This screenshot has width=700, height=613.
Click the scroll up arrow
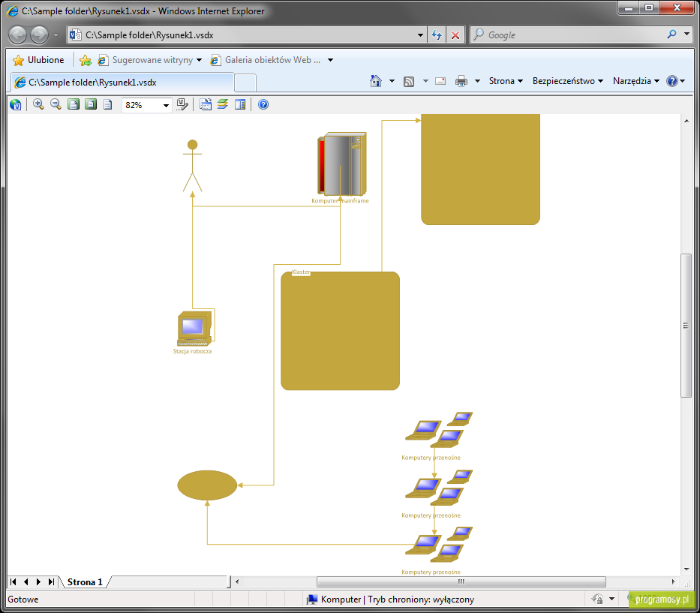click(686, 121)
